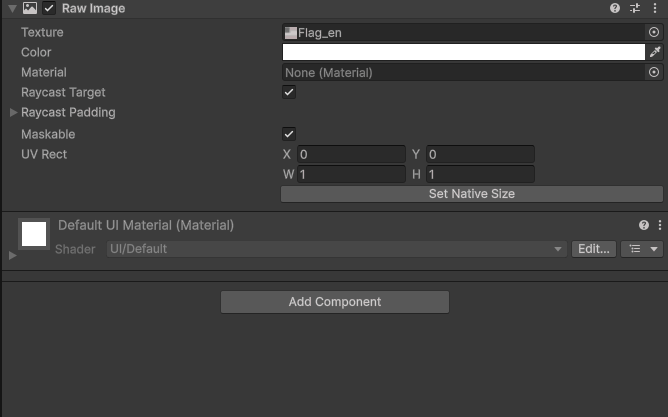668x417 pixels.
Task: Click the UV Rect Y field
Action: pos(481,154)
